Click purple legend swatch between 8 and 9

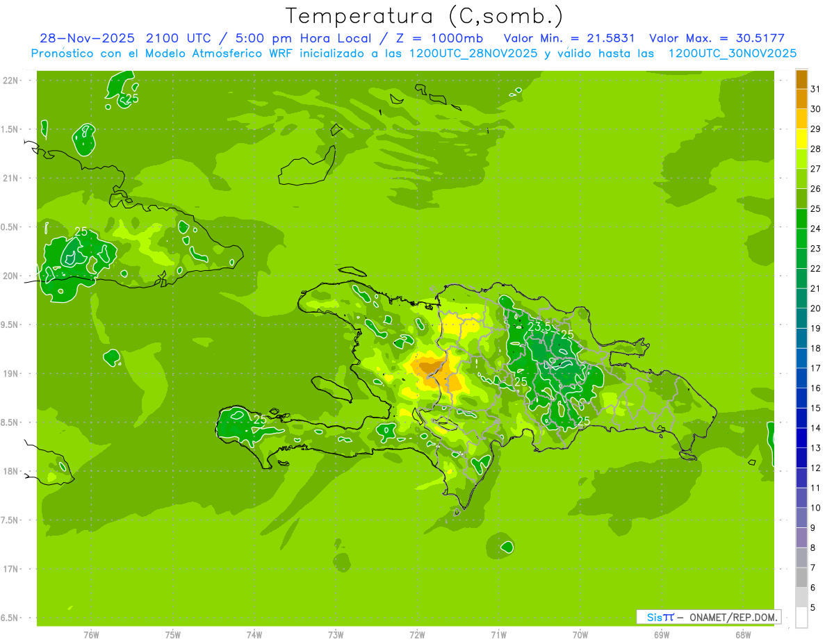click(801, 538)
